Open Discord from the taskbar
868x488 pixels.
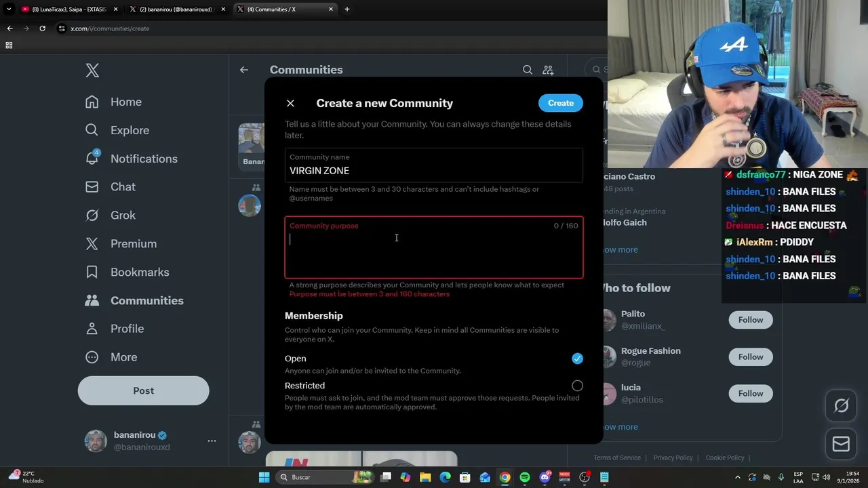545,477
